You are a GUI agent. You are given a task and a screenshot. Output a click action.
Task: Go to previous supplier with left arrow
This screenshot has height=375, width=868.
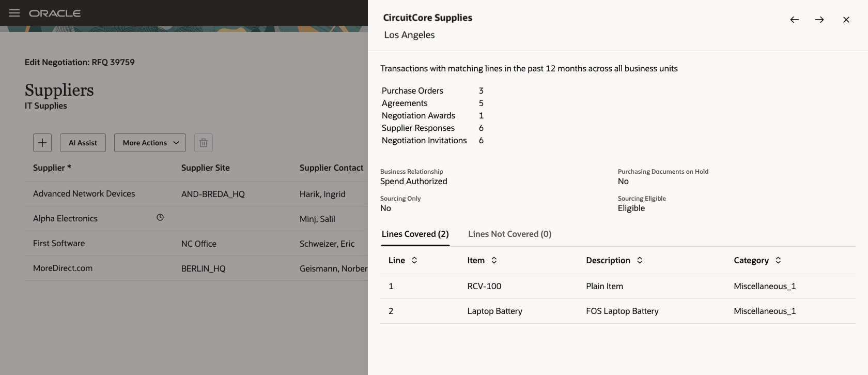(795, 20)
